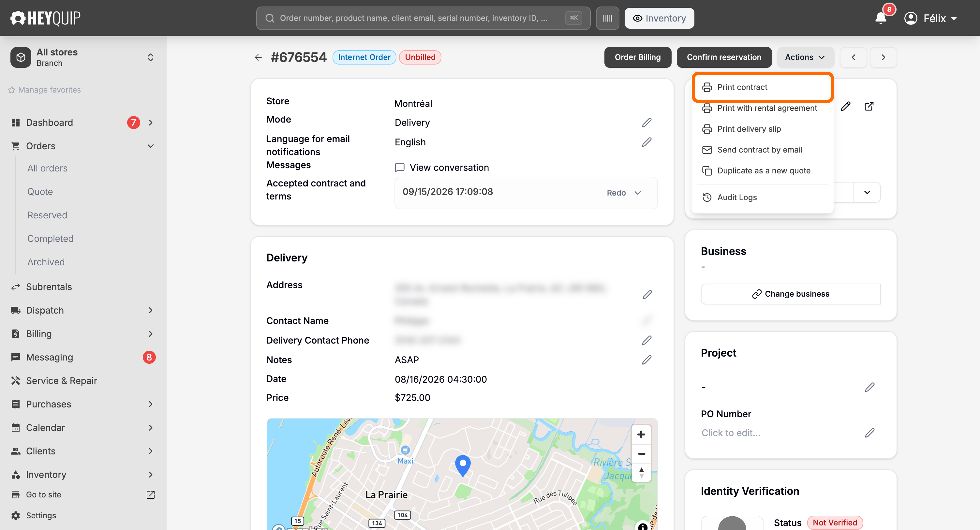Open the dropdown chevron behind Actions menu

pyautogui.click(x=867, y=192)
